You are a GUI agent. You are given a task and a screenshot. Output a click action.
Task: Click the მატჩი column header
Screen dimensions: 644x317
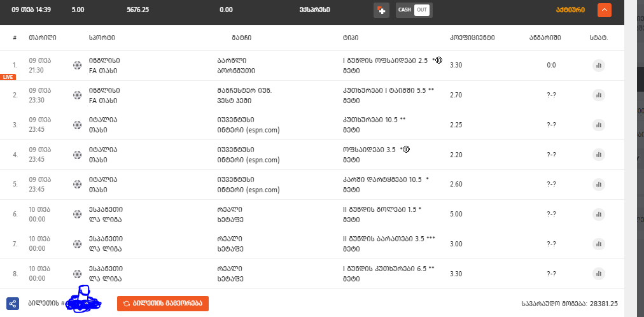[242, 38]
